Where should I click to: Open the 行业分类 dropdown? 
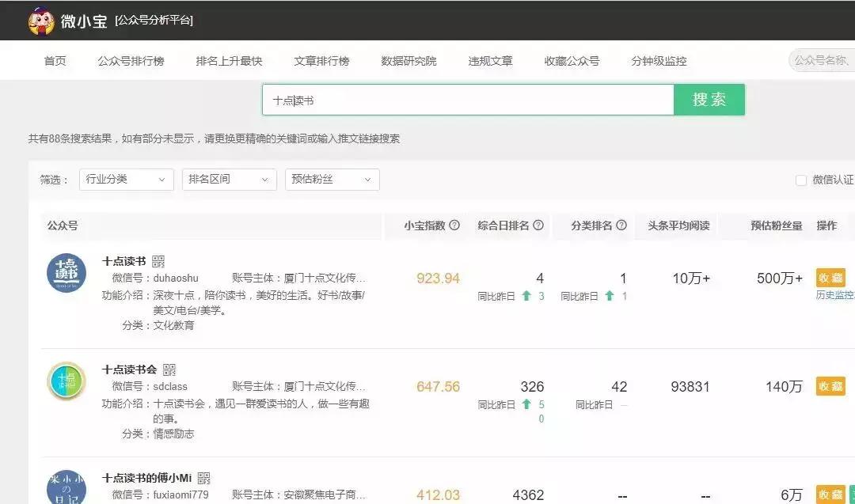127,180
